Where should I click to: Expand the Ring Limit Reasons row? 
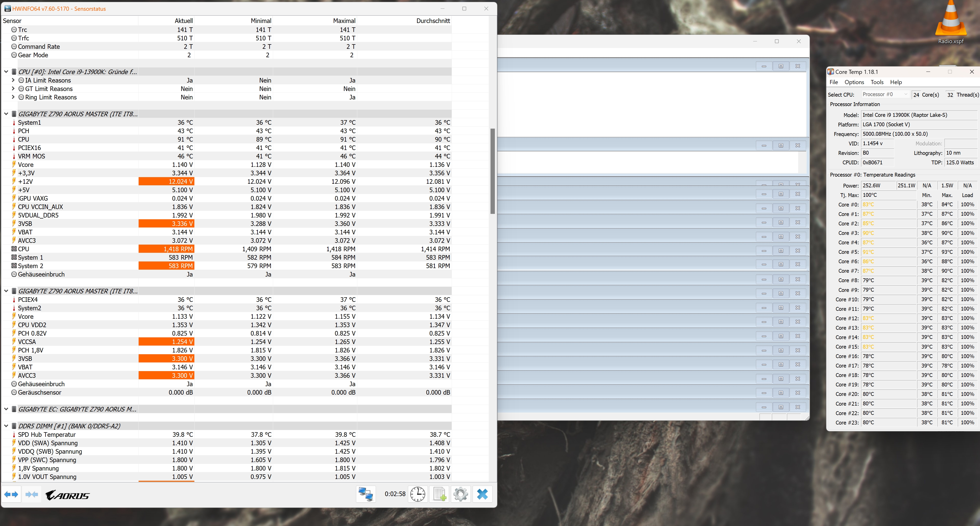(x=13, y=97)
